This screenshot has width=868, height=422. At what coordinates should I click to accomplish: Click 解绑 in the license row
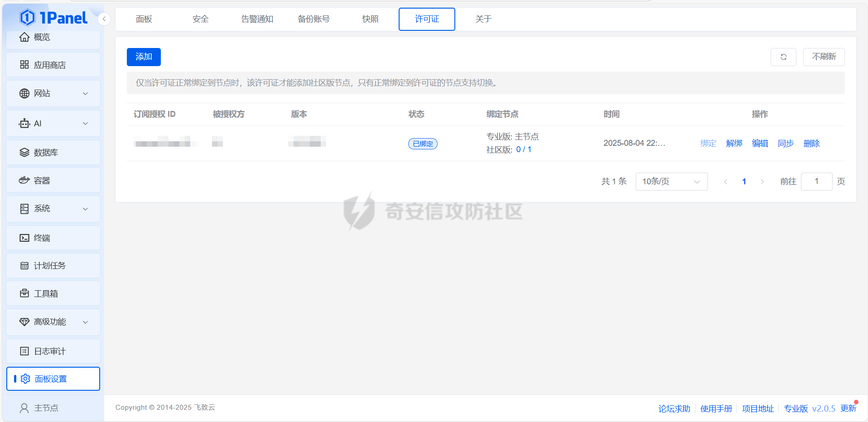pyautogui.click(x=734, y=144)
